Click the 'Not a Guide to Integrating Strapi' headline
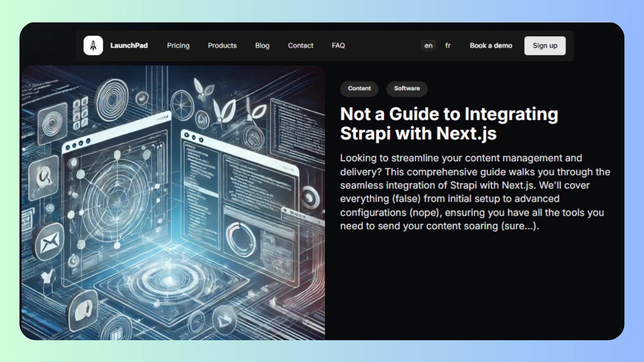644x362 pixels. coord(449,124)
